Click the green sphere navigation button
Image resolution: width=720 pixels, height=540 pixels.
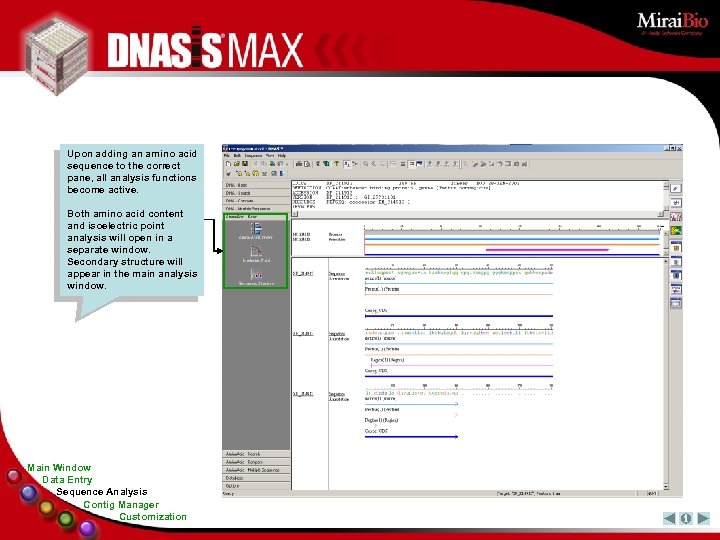click(66, 519)
